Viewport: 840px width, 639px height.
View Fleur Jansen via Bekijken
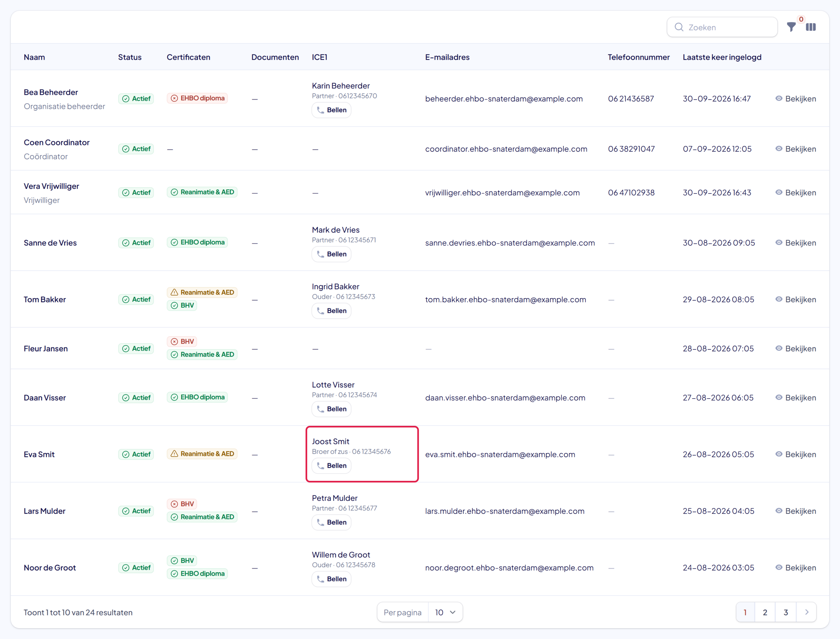point(795,349)
